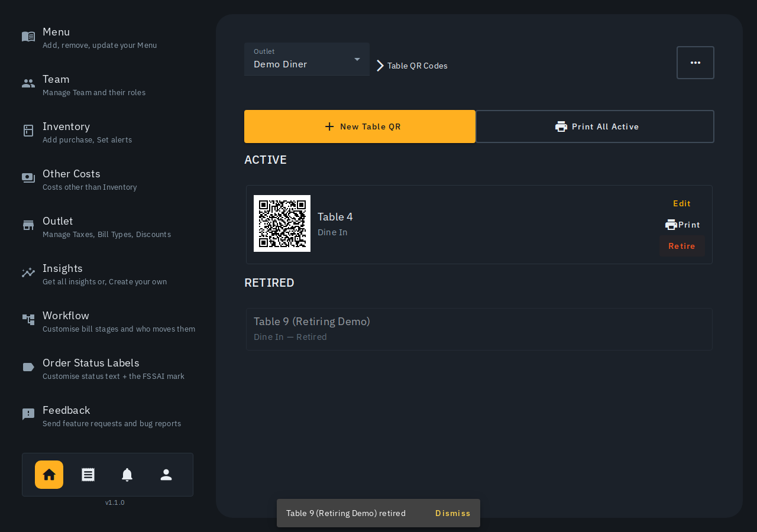Click the breadcrumb chevron before Table QR Codes
757x532 pixels.
pyautogui.click(x=380, y=66)
